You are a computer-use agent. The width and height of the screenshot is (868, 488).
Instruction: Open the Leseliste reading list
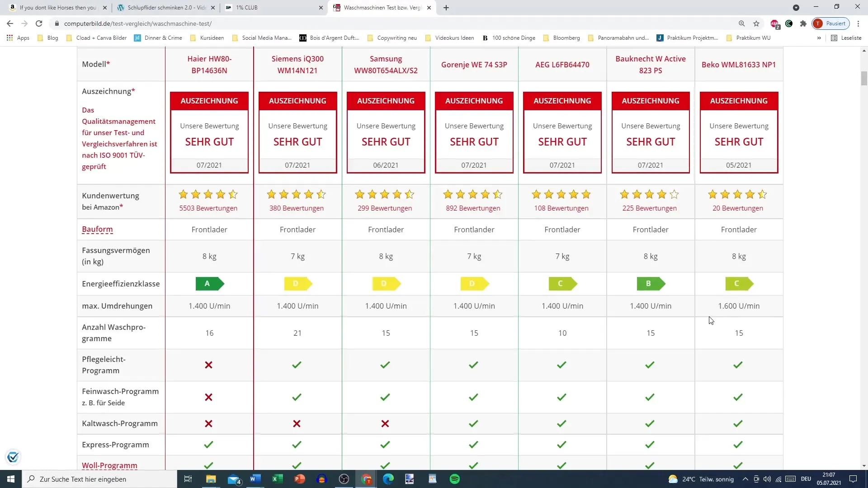(846, 38)
